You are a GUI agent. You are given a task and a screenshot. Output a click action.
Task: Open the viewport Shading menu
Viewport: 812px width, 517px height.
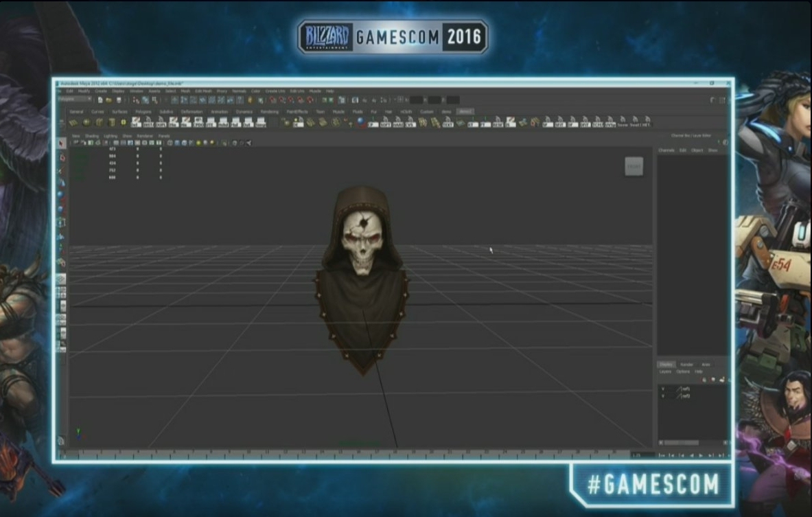click(92, 136)
